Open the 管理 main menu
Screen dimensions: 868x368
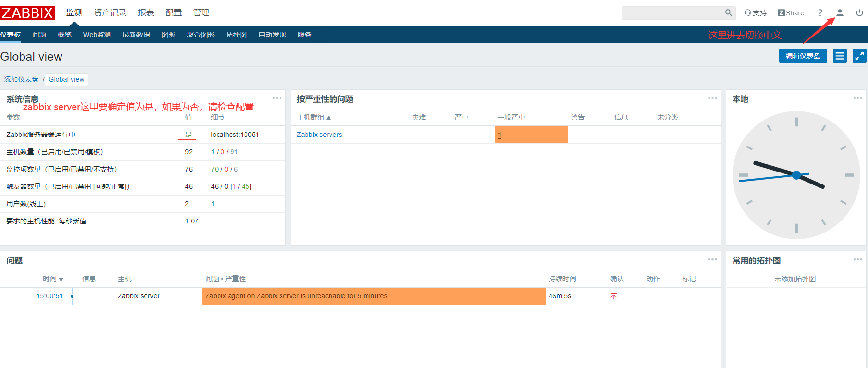201,12
